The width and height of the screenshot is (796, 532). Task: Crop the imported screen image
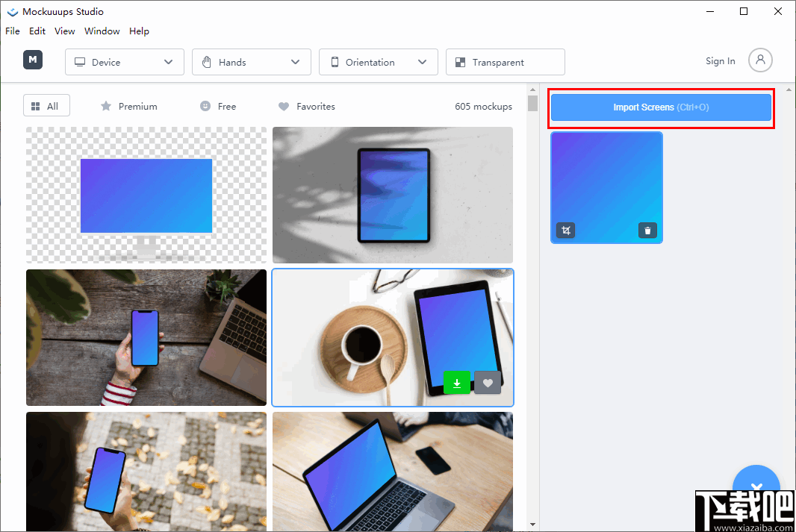tap(565, 230)
